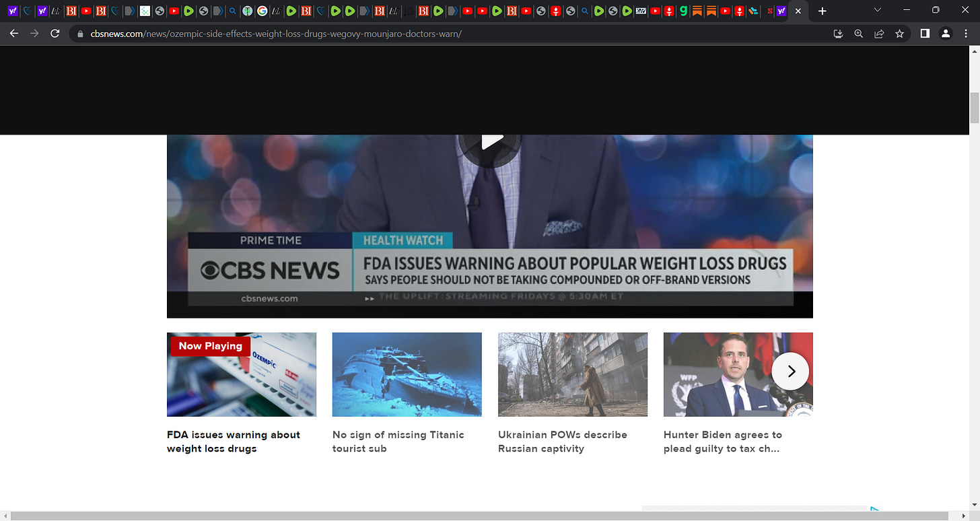Switch to the teal 'T' circle favicon tab
The height and width of the screenshot is (521, 980).
pyautogui.click(x=247, y=11)
